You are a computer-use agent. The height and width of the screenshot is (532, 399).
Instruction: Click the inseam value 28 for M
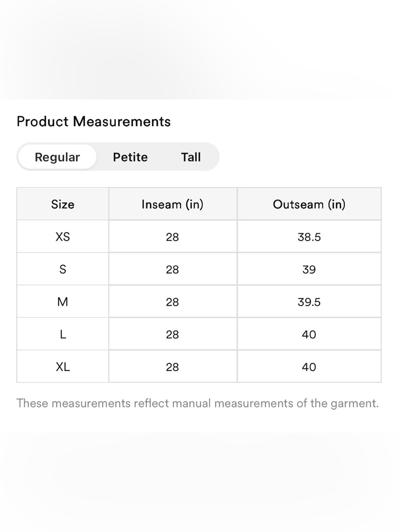[172, 302]
